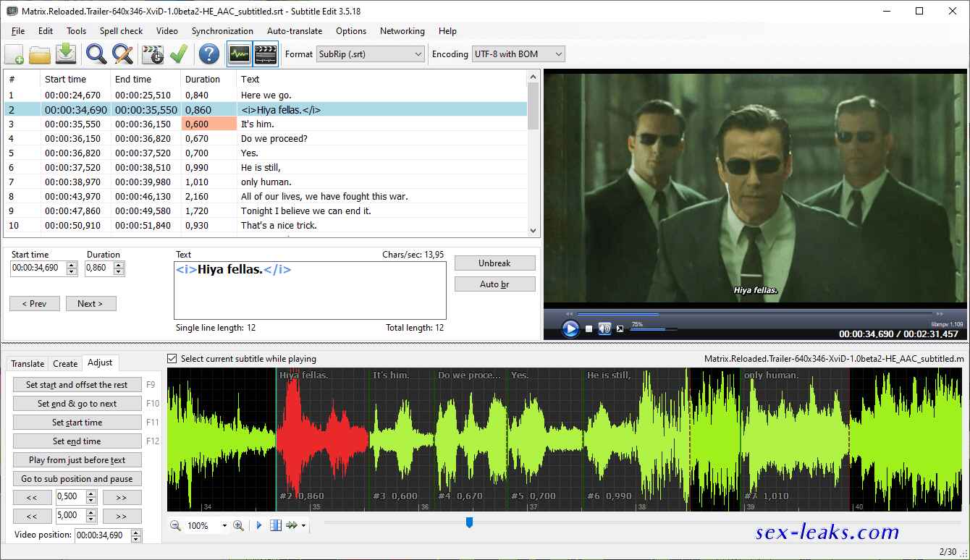Viewport: 970px width, 560px height.
Task: Open the File menu
Action: 18,31
